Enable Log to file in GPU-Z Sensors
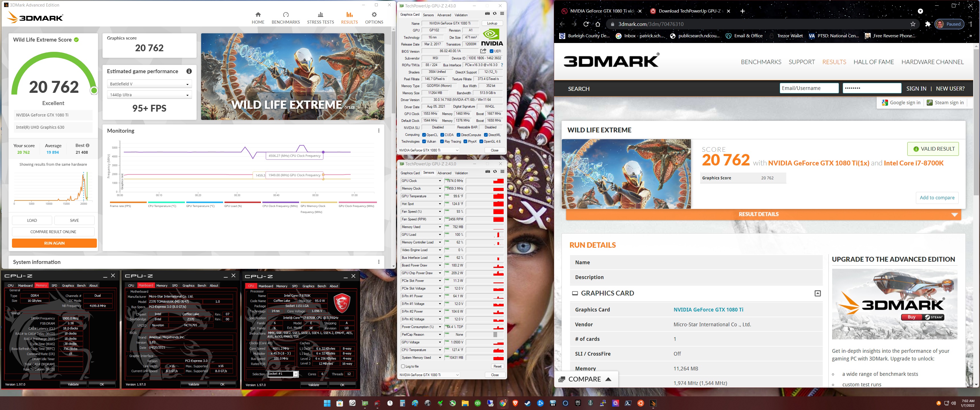The width and height of the screenshot is (980, 410). [x=403, y=366]
